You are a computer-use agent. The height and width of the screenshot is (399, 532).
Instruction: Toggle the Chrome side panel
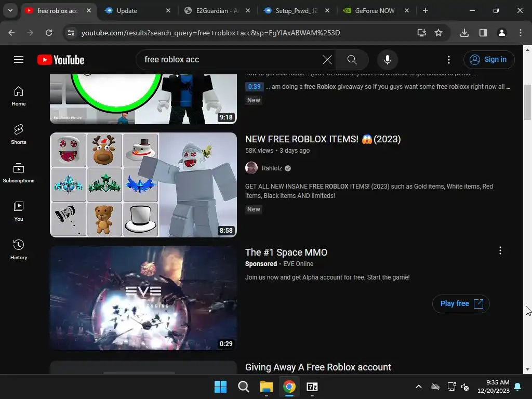click(483, 33)
